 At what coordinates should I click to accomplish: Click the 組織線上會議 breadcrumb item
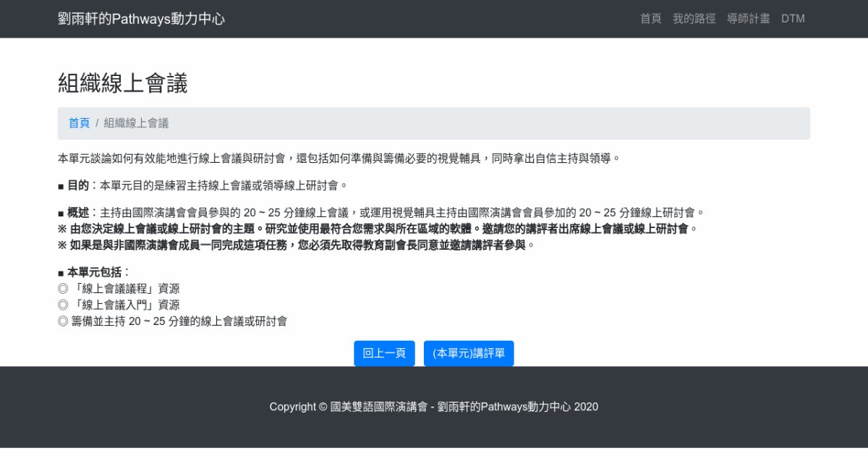(136, 123)
